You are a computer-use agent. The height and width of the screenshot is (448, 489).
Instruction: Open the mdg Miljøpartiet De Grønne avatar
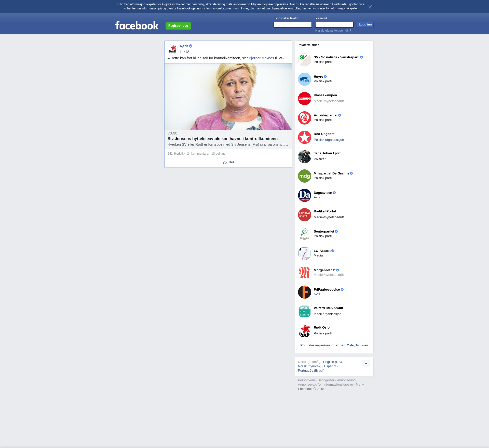pos(305,176)
